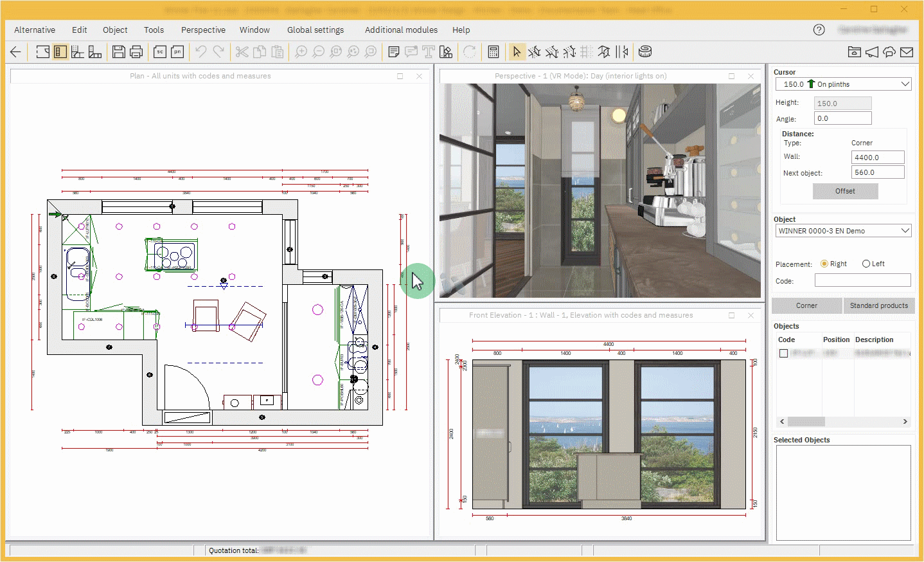Open the calculator tool icon
Viewport: 924px width, 562px height.
493,52
